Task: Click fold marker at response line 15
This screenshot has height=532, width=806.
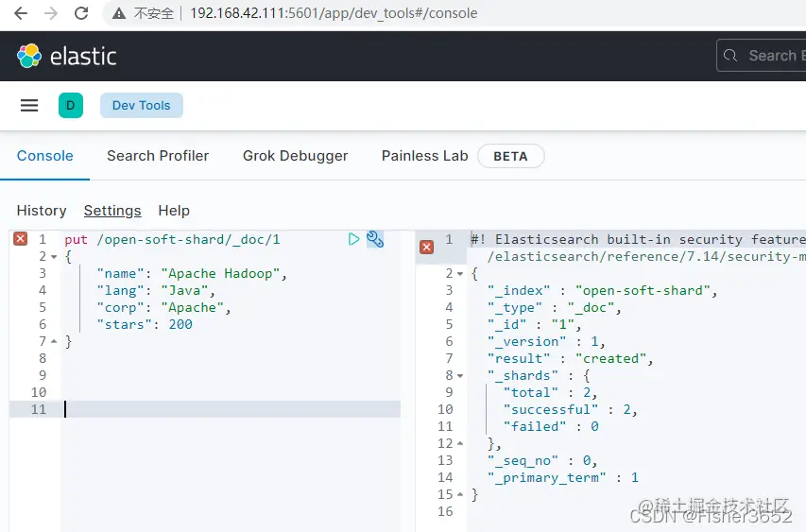Action: point(460,494)
